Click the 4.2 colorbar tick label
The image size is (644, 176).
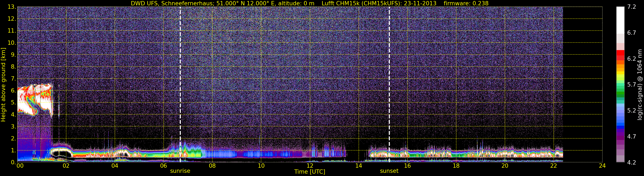632,163
